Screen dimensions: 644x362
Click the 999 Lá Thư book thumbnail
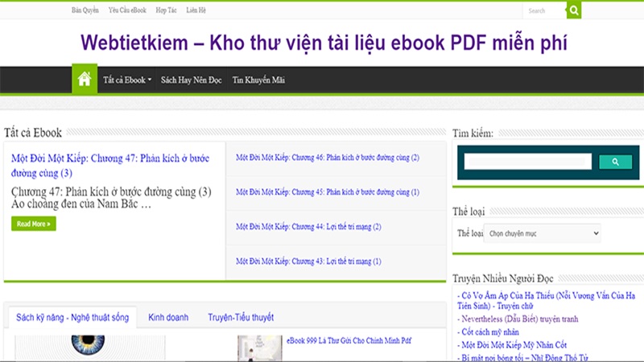pos(259,348)
